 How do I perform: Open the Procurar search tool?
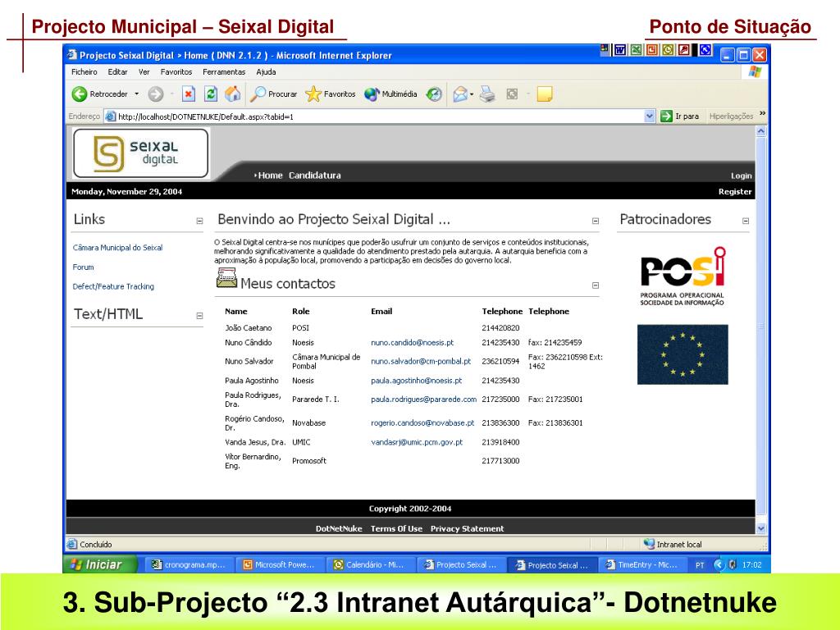click(x=274, y=94)
